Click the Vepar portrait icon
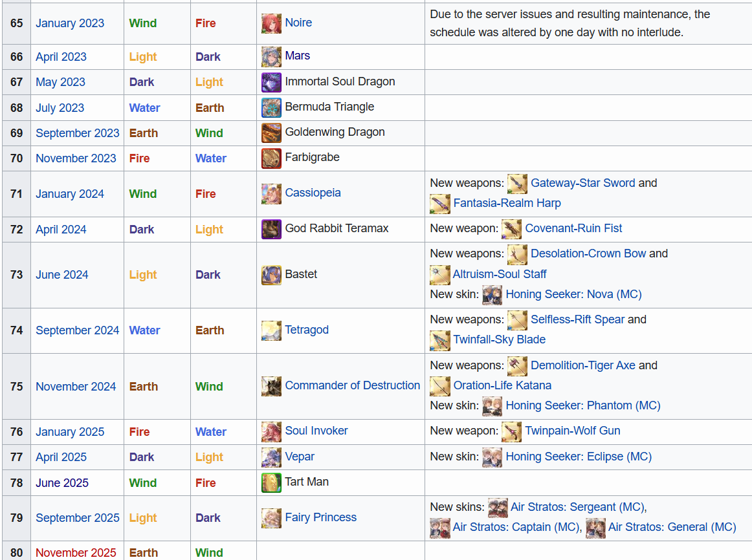The height and width of the screenshot is (560, 752). tap(271, 457)
